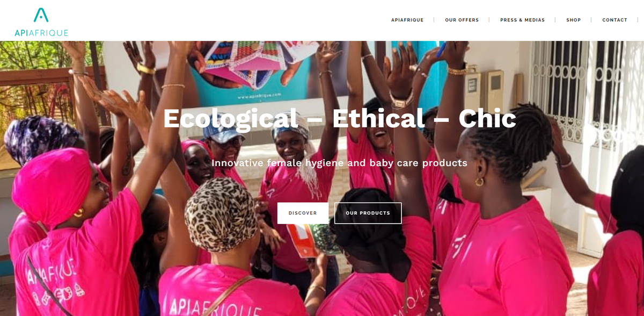
Task: Click the APIAFRIQUE logo wordmark under the icon
Action: click(41, 33)
